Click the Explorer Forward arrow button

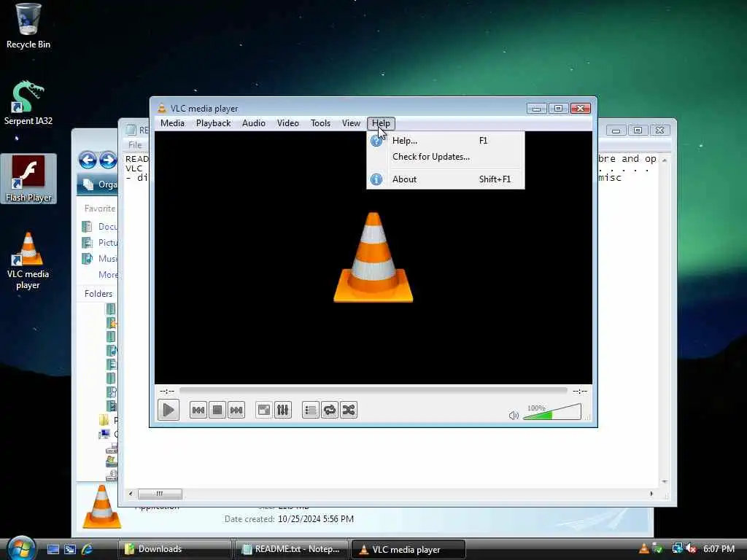click(108, 160)
